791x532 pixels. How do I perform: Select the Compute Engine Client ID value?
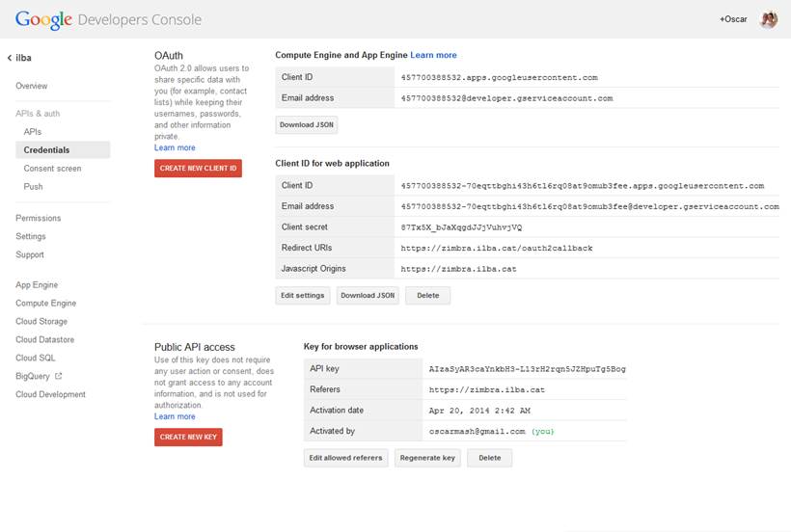pos(499,77)
